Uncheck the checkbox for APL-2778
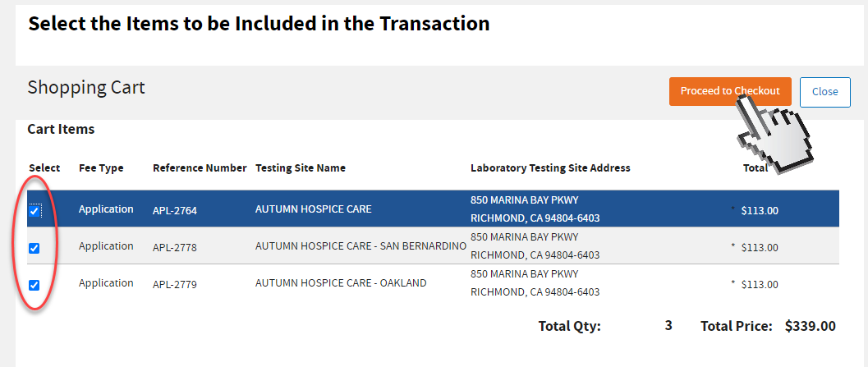868x367 pixels. point(34,248)
